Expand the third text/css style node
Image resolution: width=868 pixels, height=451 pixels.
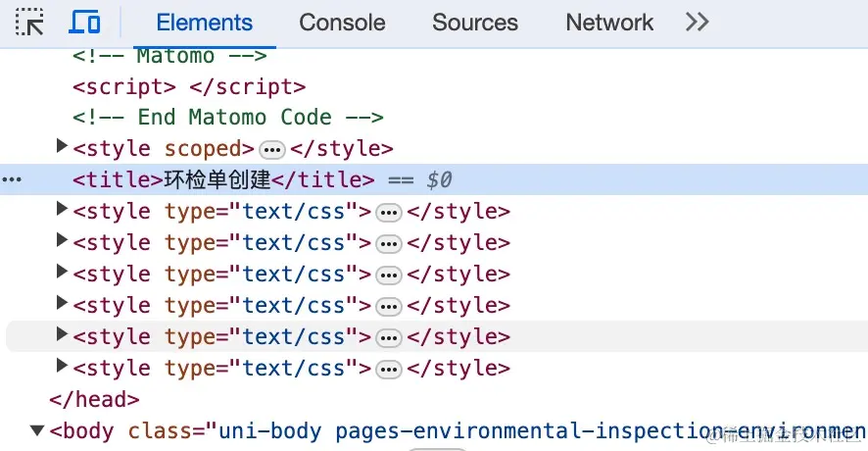[63, 274]
